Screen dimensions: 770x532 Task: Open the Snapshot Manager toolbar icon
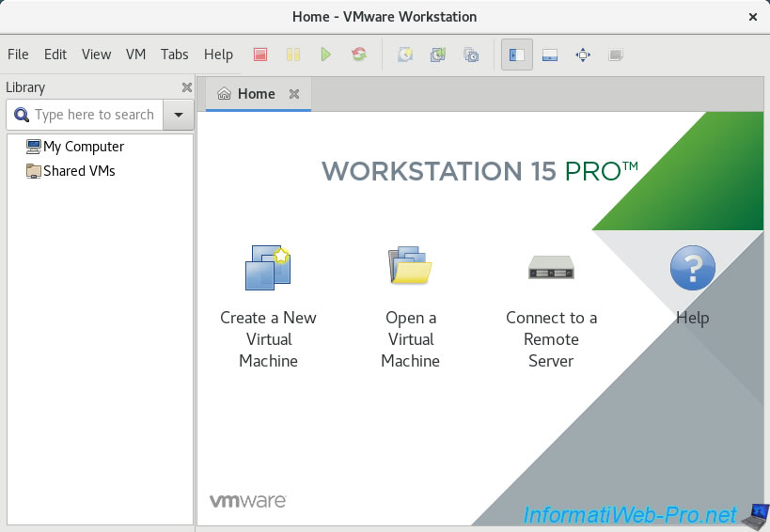coord(471,55)
